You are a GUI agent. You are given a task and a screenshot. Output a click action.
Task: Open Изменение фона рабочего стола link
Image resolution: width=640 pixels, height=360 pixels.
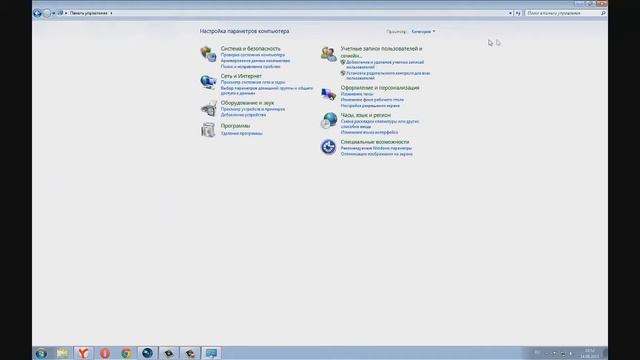click(x=372, y=100)
